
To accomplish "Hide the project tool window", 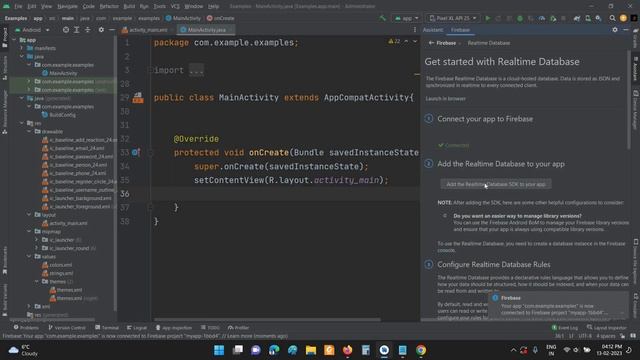I will 111,30.
